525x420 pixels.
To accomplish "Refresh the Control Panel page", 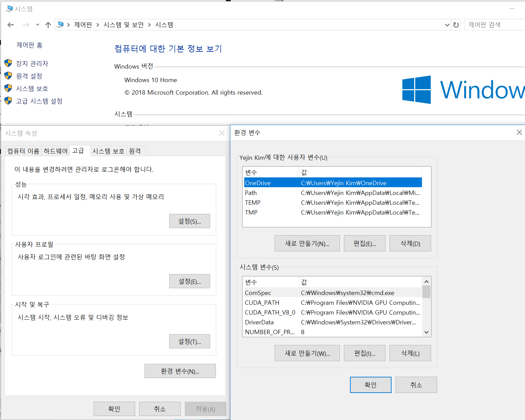I will (456, 25).
